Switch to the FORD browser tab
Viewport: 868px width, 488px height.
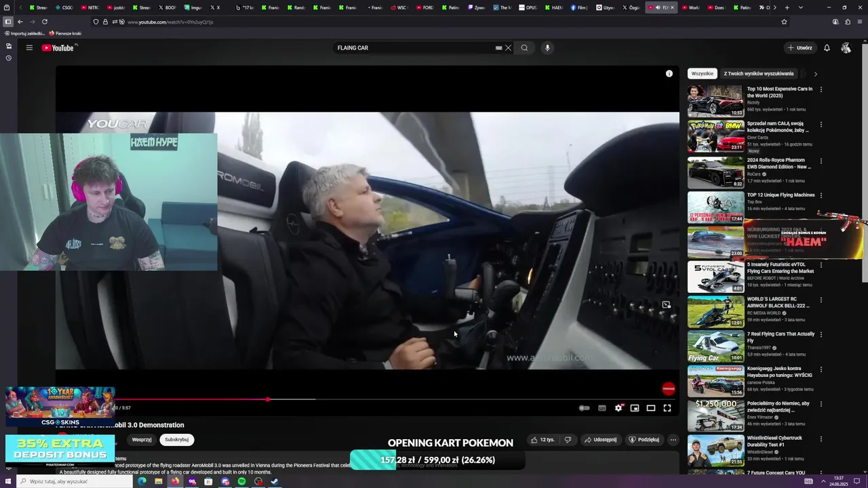coord(424,7)
